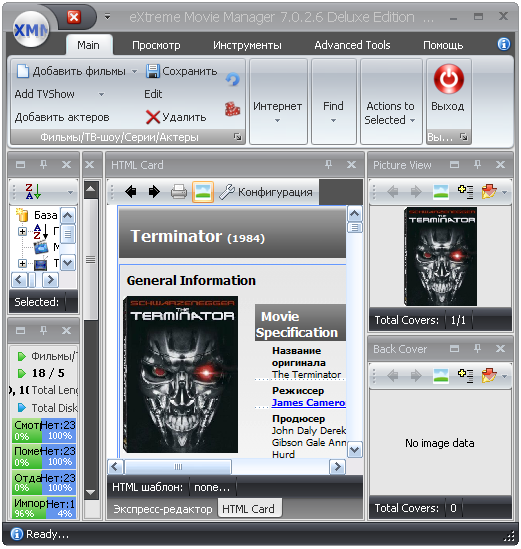This screenshot has height=549, width=521.
Task: Open the Инструменты ribbon tab
Action: 247,45
